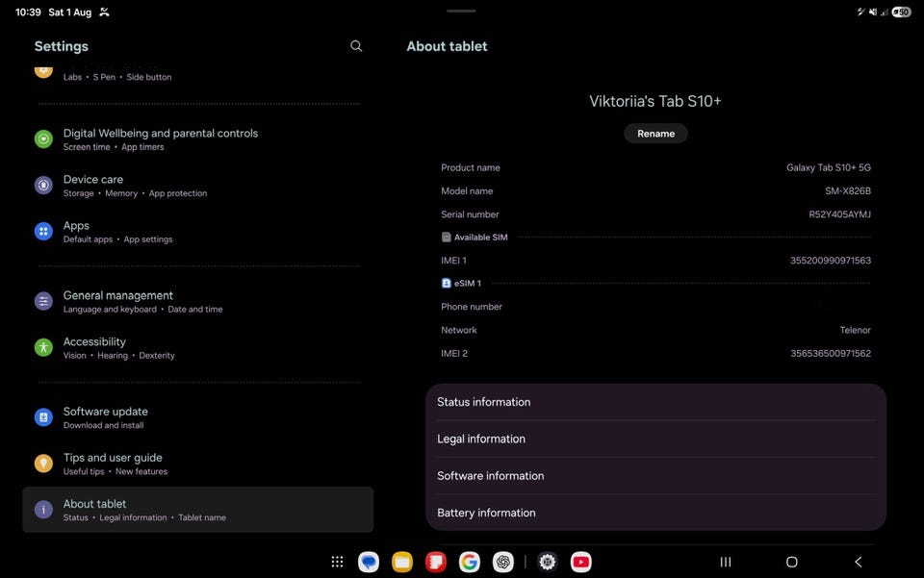Launch ChatGPT from the taskbar
This screenshot has height=578, width=924.
(502, 562)
